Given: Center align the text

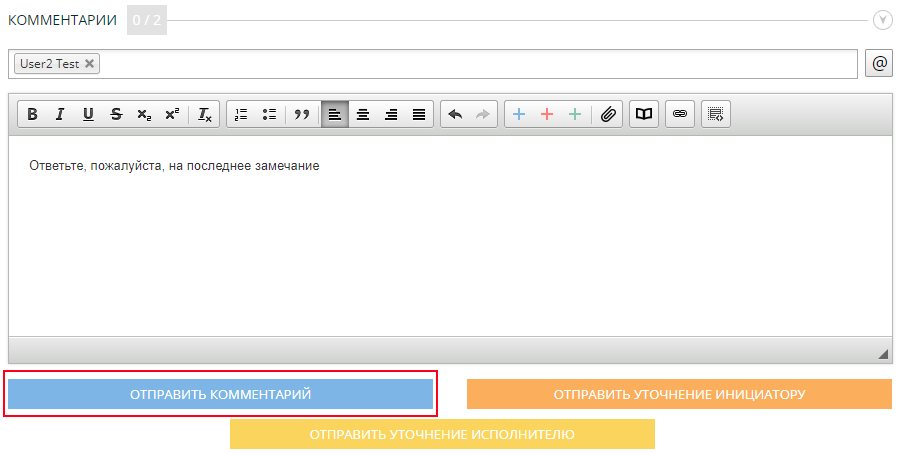Looking at the screenshot, I should (363, 115).
